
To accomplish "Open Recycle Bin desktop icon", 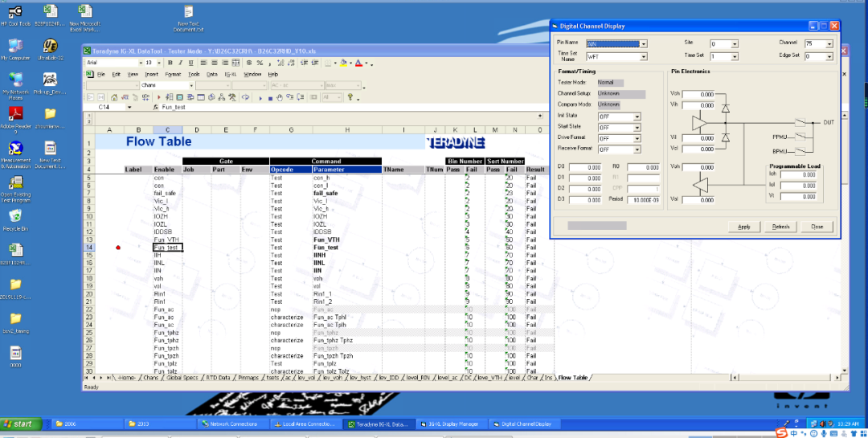I will point(15,218).
